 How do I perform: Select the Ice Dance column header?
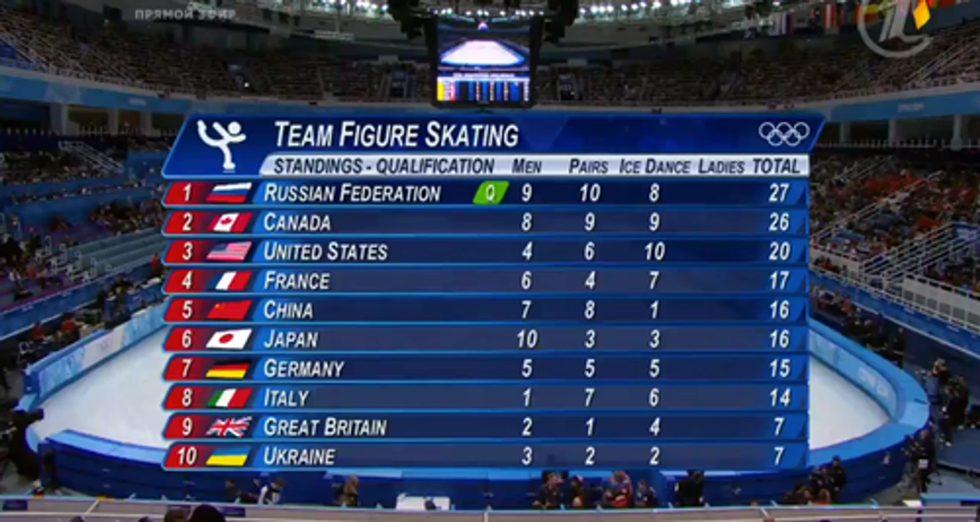pos(654,167)
